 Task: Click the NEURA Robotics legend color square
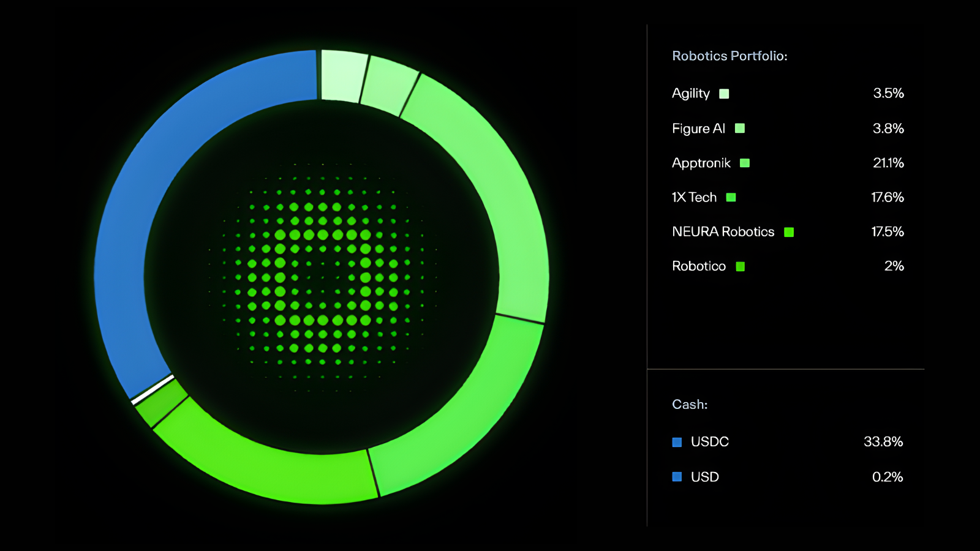[x=789, y=232]
